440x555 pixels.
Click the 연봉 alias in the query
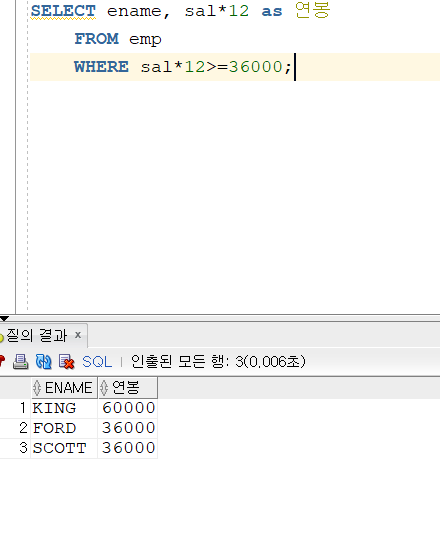[313, 10]
